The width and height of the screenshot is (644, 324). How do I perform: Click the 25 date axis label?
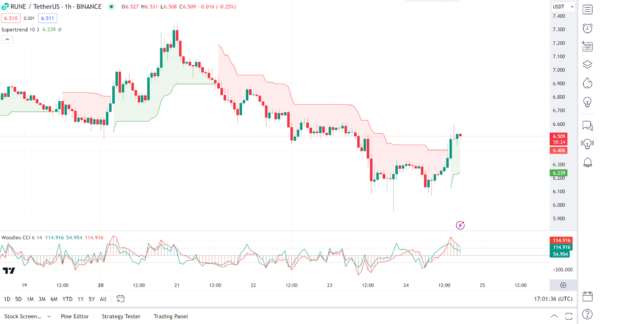tap(482, 285)
